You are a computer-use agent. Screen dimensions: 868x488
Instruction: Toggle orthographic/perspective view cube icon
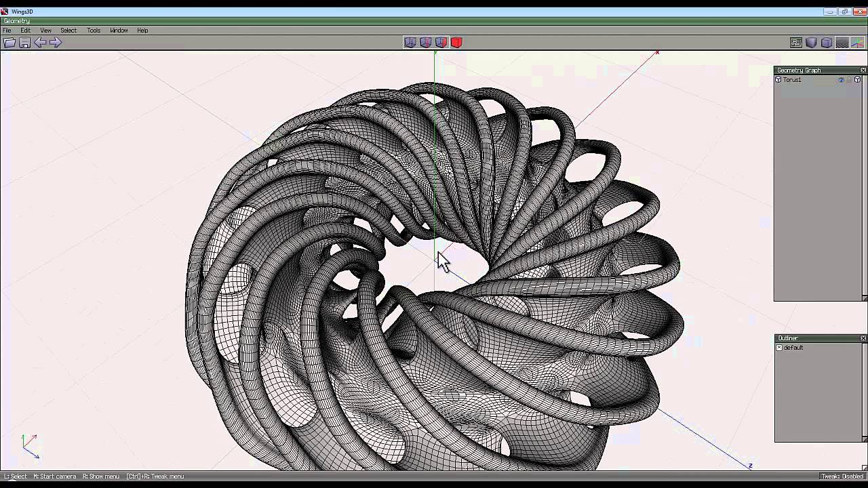(827, 43)
